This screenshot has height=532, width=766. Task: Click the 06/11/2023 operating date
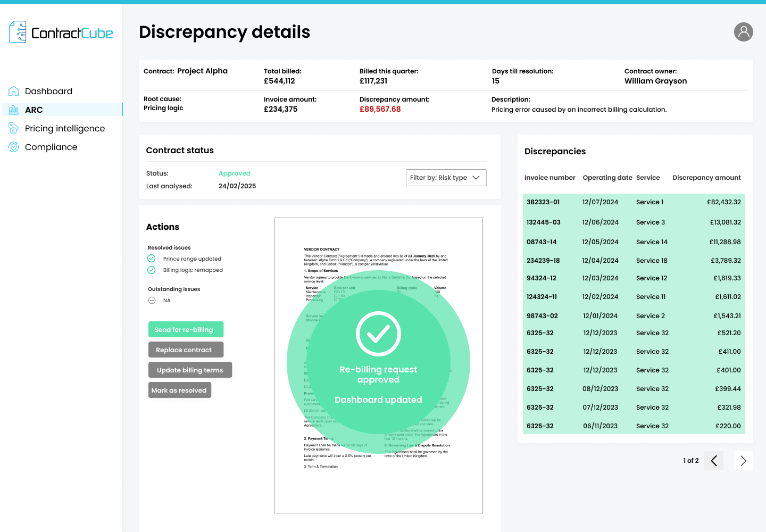600,426
